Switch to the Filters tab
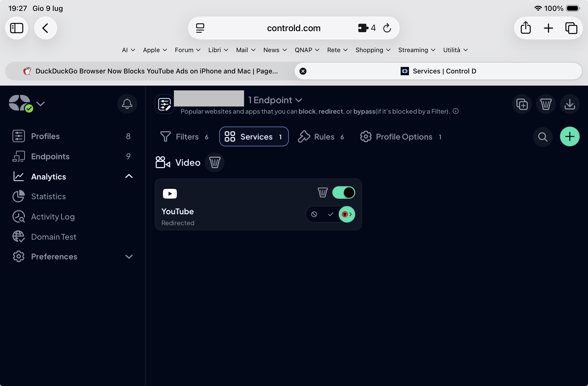The height and width of the screenshot is (386, 588). pos(184,137)
